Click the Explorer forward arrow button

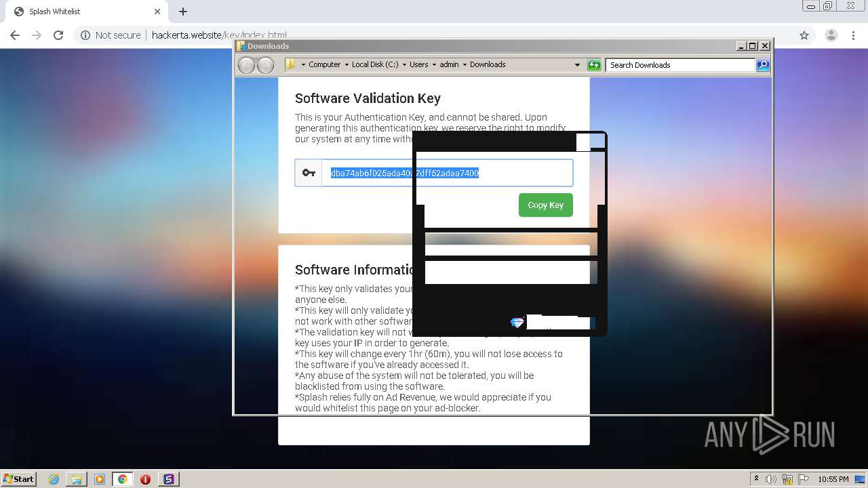point(266,65)
